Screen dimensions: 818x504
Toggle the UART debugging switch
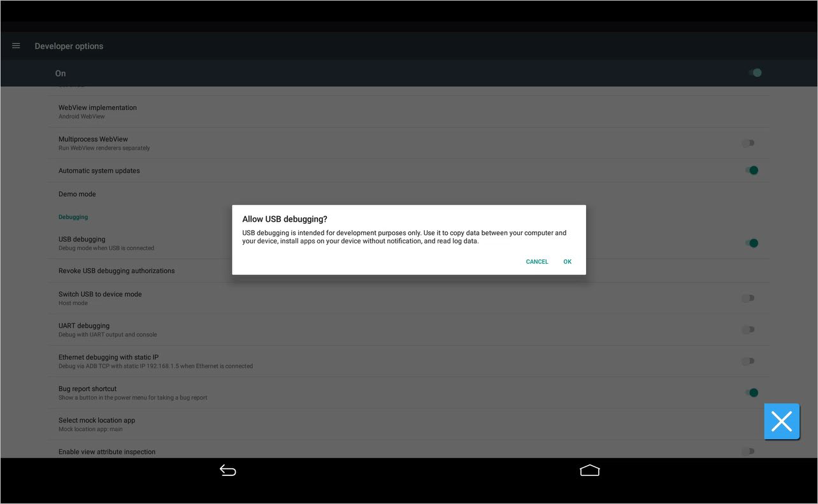coord(749,329)
